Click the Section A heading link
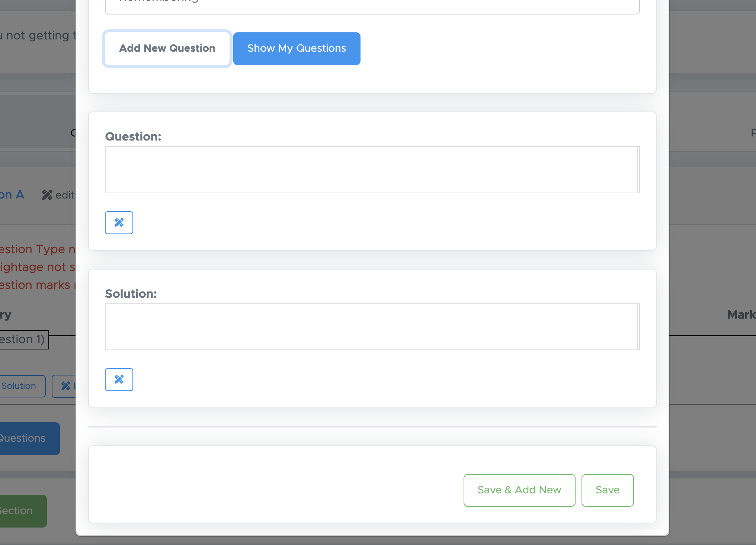Viewport: 756px width, 545px height. (12, 195)
